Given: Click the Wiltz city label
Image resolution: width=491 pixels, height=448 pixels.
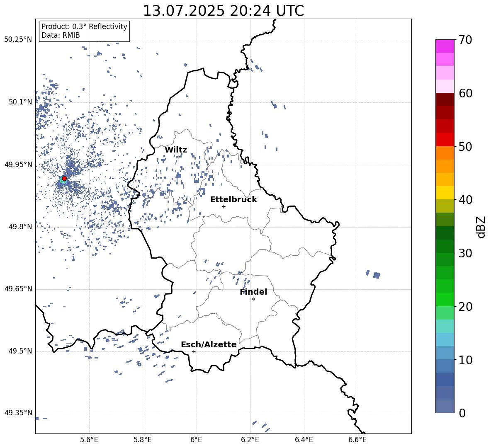Looking at the screenshot, I should (x=176, y=150).
